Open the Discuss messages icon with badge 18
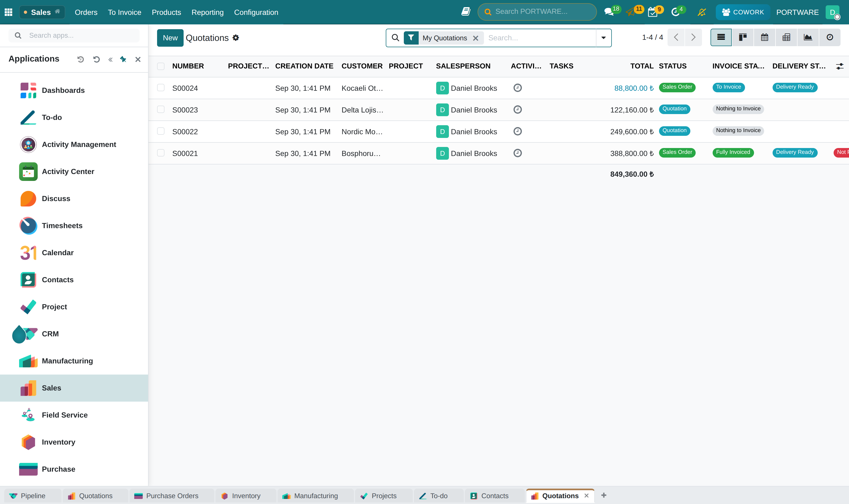 (609, 12)
